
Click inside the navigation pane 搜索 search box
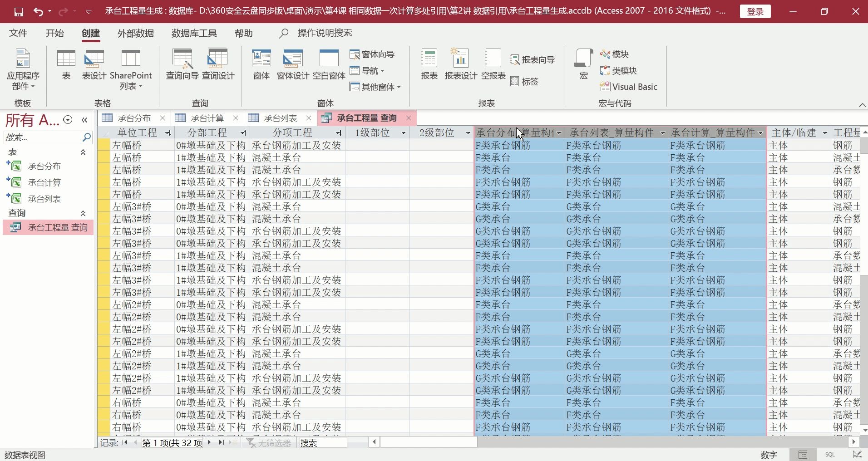tap(43, 137)
